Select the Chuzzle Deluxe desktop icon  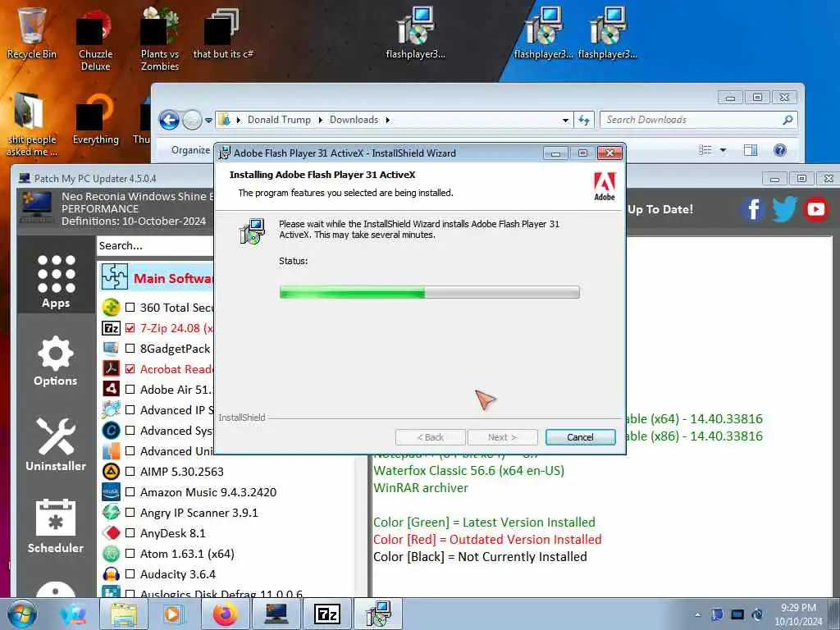(x=95, y=40)
